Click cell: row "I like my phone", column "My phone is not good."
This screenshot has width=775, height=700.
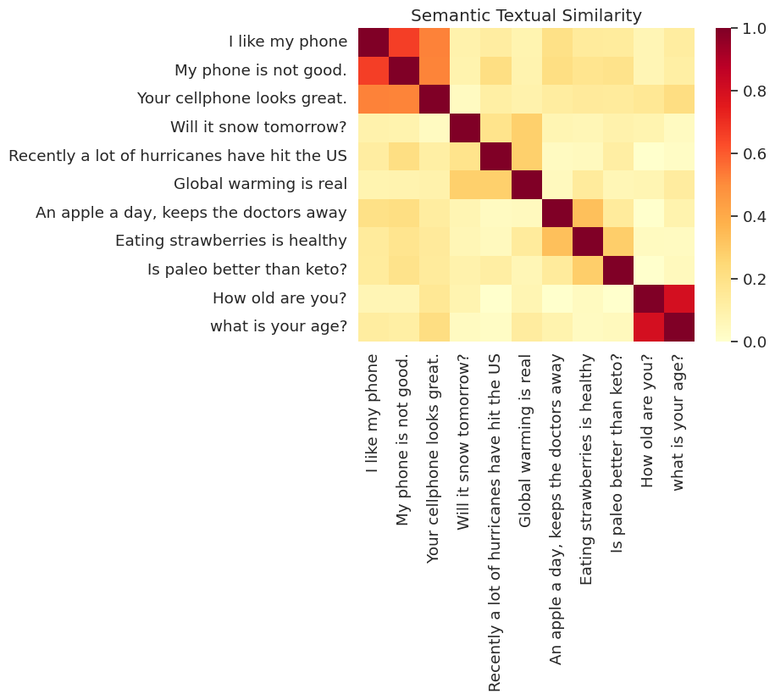[x=403, y=42]
